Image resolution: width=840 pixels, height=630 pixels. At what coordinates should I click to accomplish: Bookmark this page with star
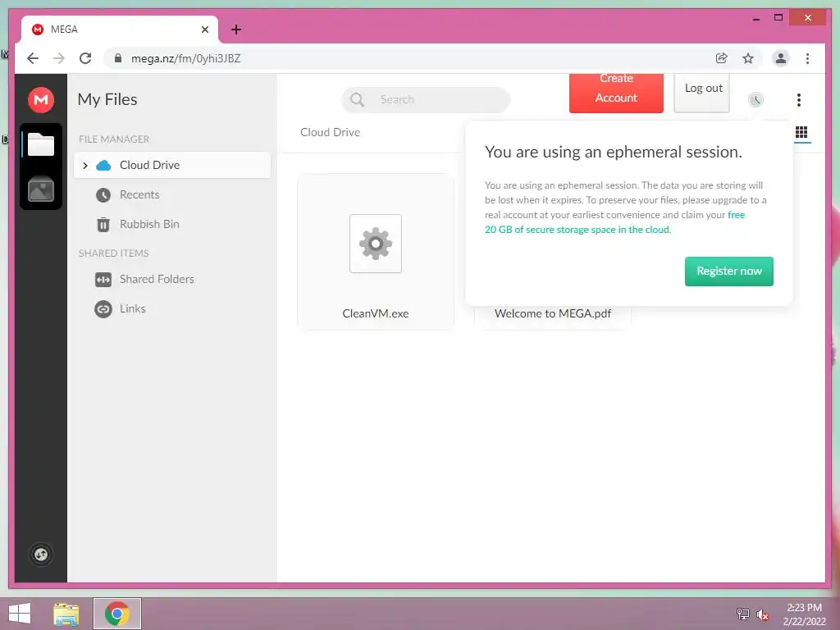748,58
